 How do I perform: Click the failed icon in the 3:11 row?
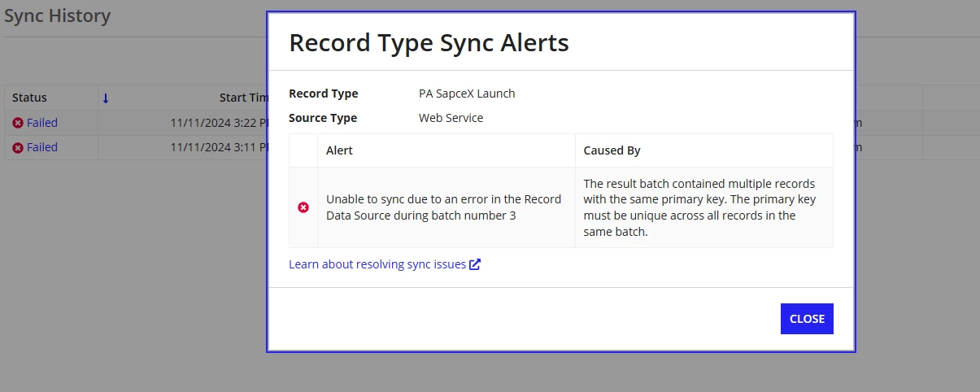point(18,147)
